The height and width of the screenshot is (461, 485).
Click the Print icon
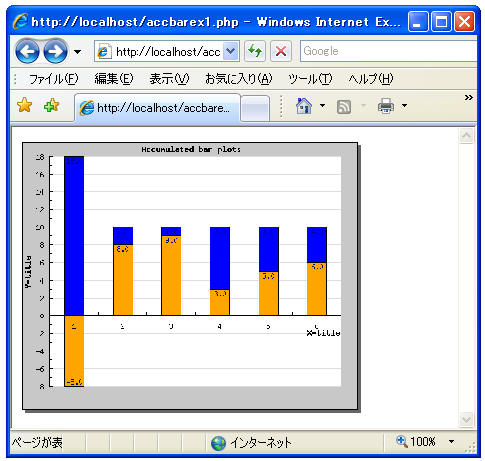point(386,106)
